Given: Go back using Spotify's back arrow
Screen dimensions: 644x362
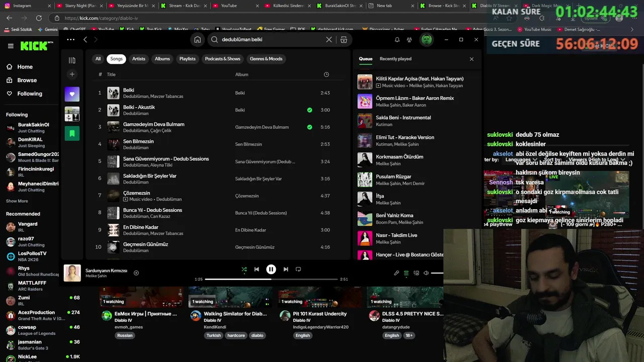Looking at the screenshot, I should [85, 40].
